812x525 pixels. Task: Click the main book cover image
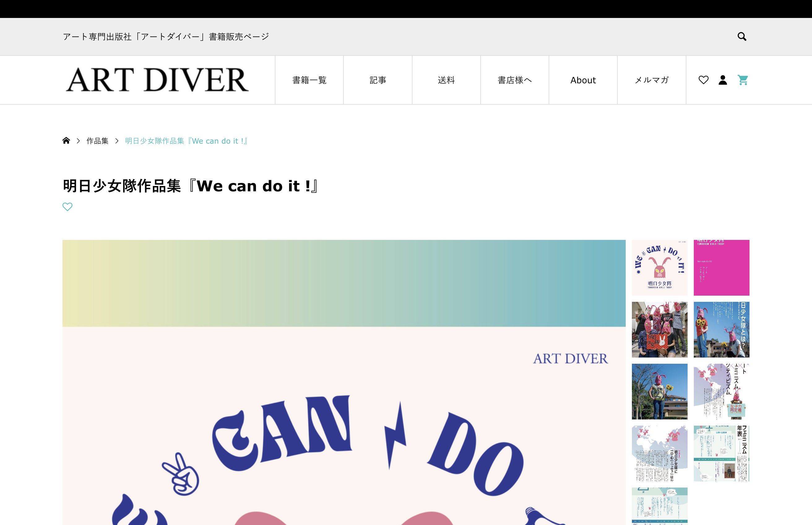pyautogui.click(x=344, y=382)
